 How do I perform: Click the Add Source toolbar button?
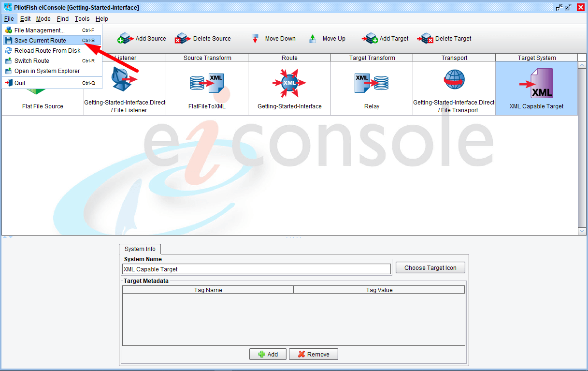point(142,39)
